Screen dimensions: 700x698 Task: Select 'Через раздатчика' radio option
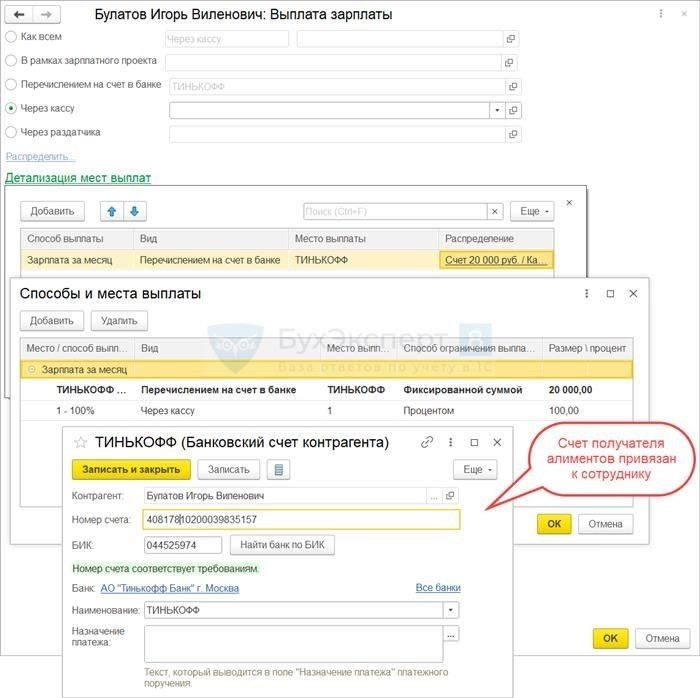click(11, 132)
